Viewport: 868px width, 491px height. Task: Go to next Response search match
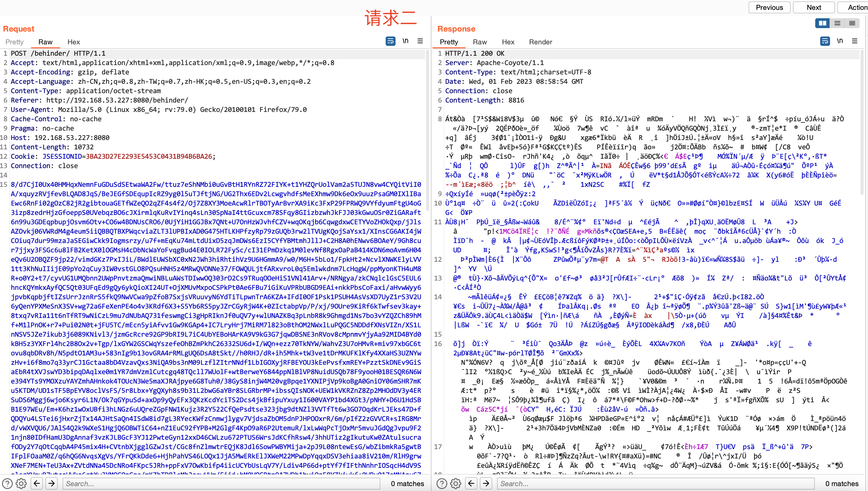486,484
